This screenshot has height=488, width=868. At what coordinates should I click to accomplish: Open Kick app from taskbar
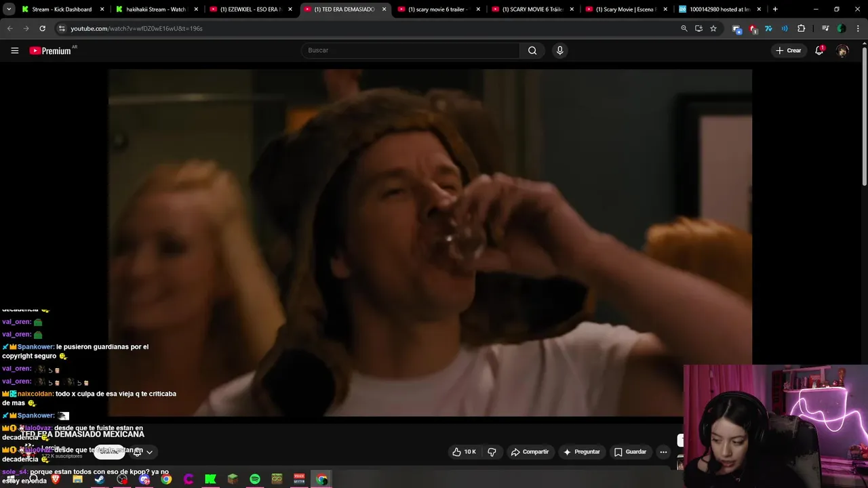point(210,479)
